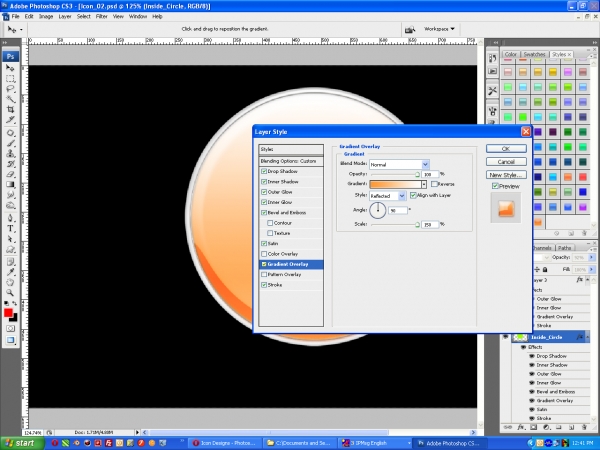Open the layer Opacity slider arrow
Screen dimensions: 600x450
pyautogui.click(x=592, y=258)
